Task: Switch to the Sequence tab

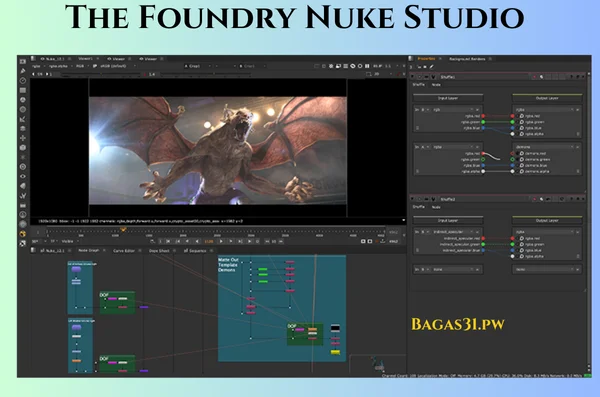Action: pyautogui.click(x=195, y=251)
